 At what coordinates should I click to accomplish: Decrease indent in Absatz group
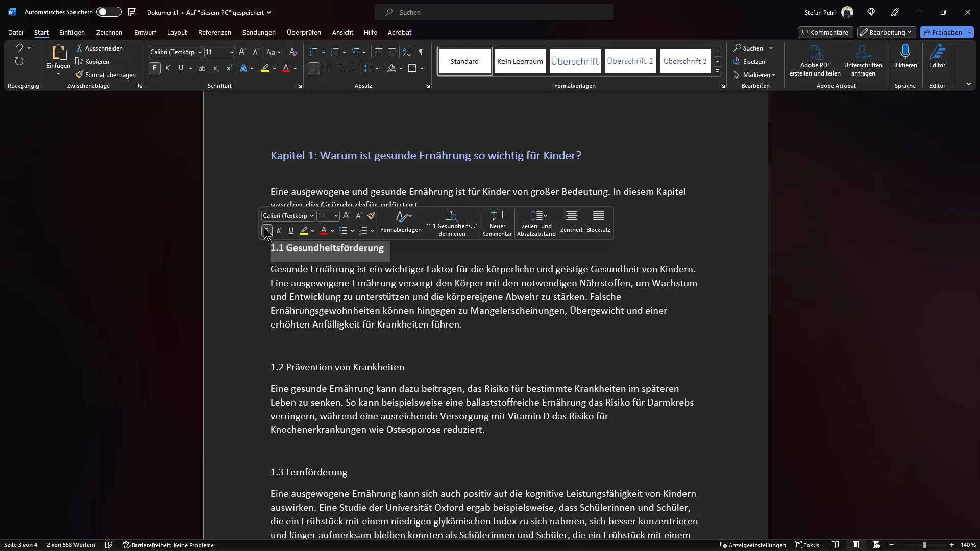pyautogui.click(x=379, y=52)
